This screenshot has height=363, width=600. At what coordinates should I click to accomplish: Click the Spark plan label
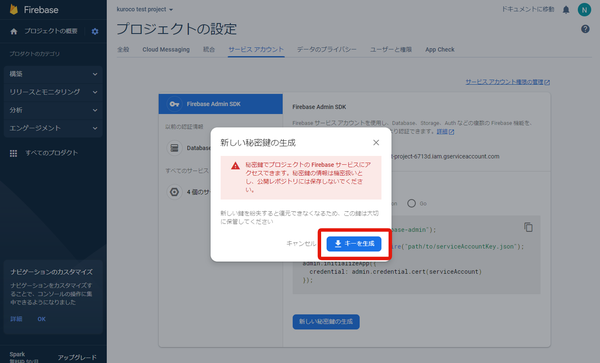click(x=17, y=354)
